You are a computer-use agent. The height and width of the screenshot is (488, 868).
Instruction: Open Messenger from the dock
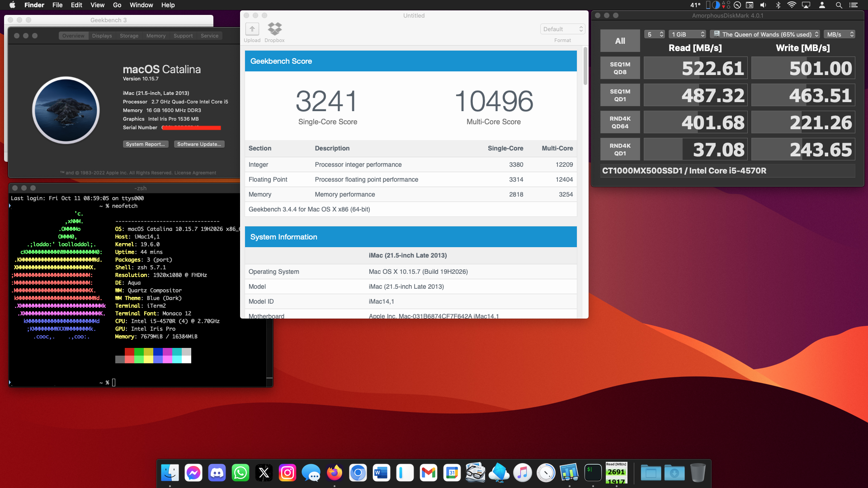(193, 473)
